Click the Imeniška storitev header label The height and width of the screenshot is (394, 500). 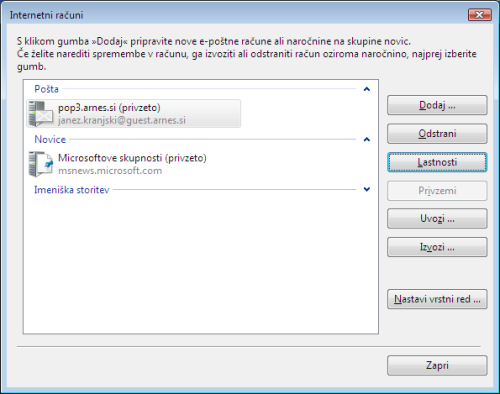tap(72, 190)
